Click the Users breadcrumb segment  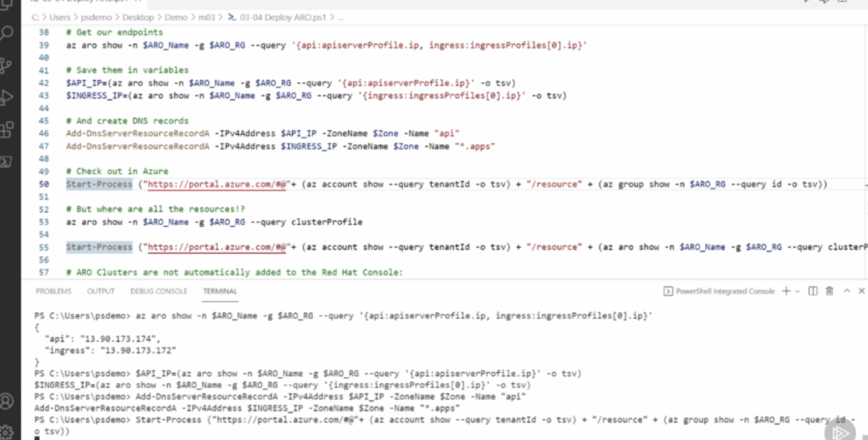[58, 17]
